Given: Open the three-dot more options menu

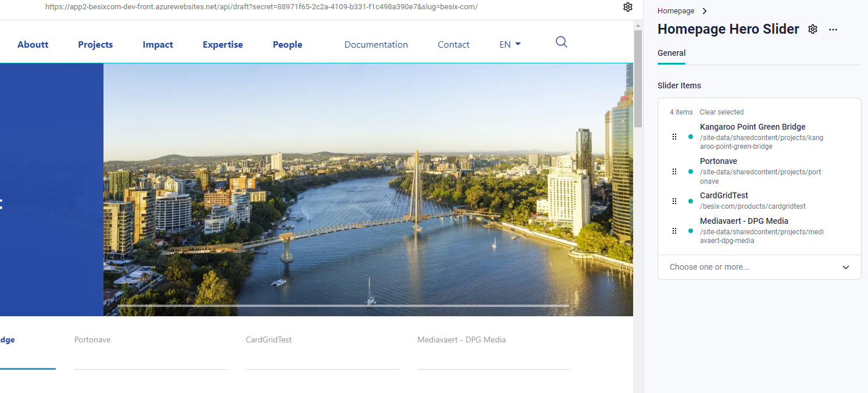Looking at the screenshot, I should pos(833,30).
